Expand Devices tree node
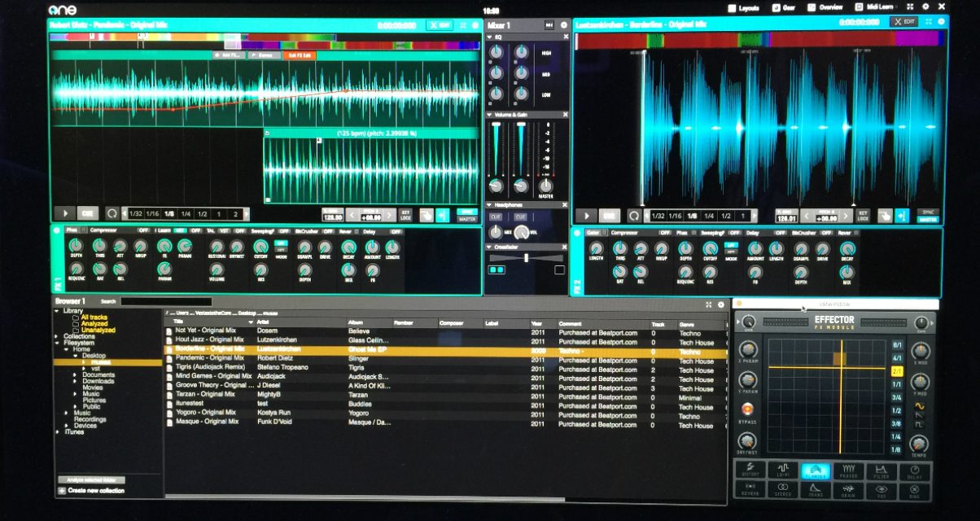The width and height of the screenshot is (980, 521). click(x=68, y=425)
